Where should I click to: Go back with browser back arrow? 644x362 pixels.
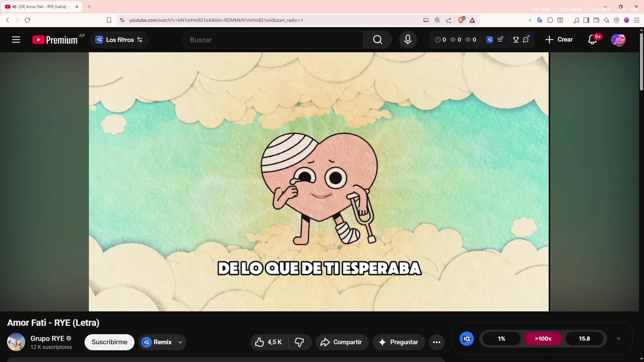click(x=7, y=20)
